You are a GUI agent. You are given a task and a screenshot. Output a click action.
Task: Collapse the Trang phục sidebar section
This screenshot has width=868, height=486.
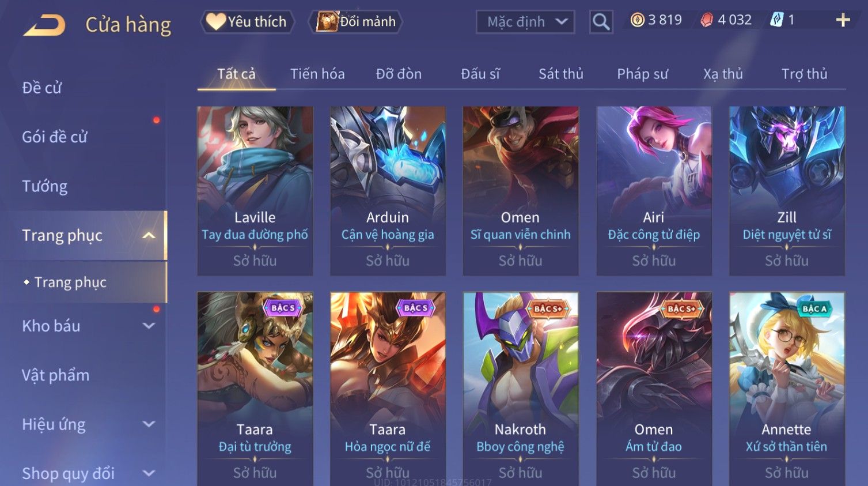coord(149,235)
